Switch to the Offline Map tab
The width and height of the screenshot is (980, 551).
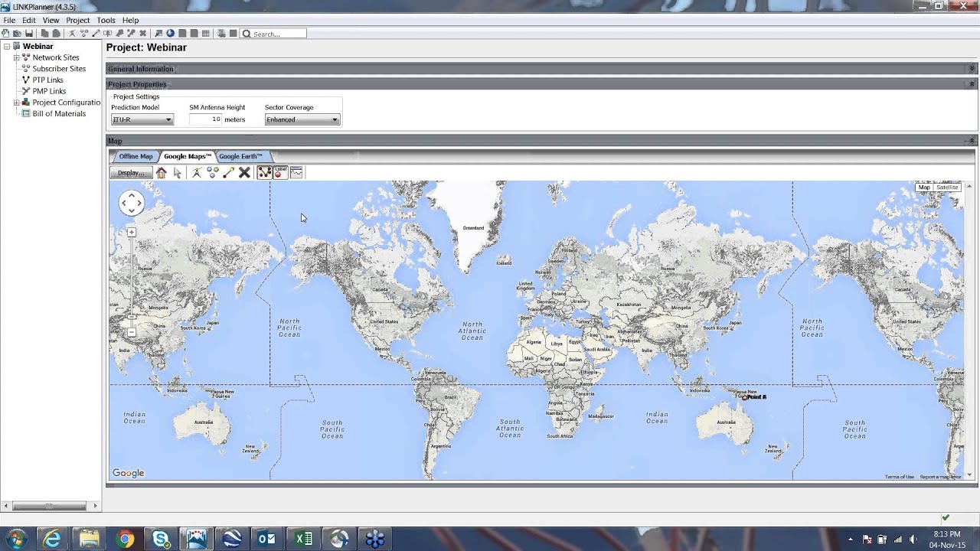click(136, 156)
